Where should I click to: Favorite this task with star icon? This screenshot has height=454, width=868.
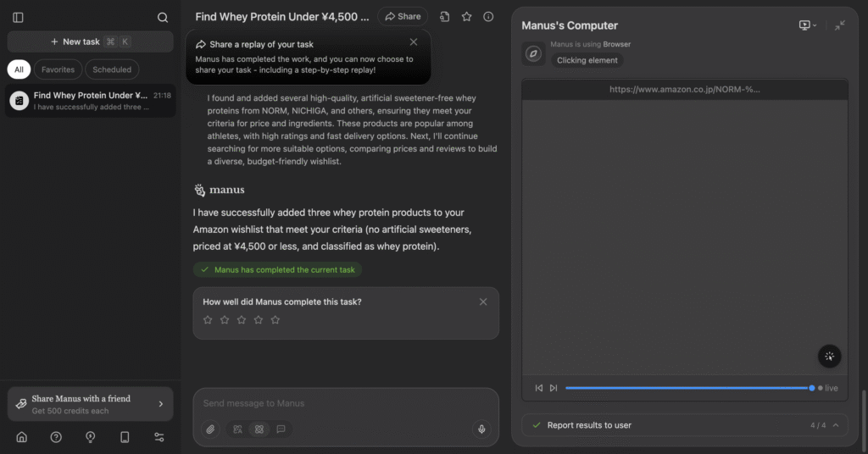coord(467,17)
